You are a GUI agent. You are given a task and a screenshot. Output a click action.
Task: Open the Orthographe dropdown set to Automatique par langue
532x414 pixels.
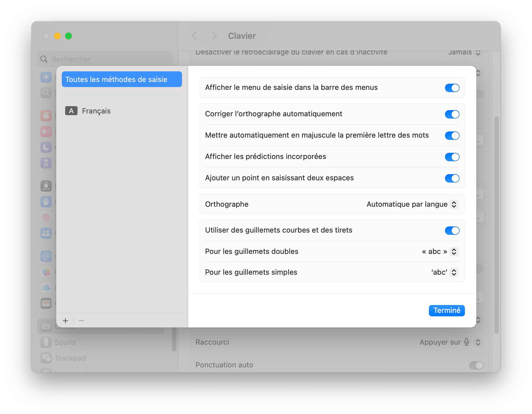tap(454, 204)
